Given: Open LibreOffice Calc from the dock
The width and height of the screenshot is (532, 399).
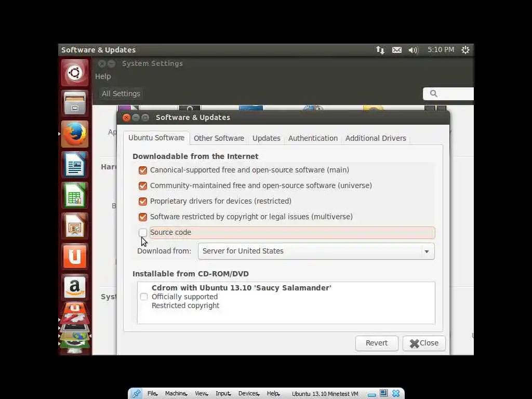Looking at the screenshot, I should click(x=75, y=195).
